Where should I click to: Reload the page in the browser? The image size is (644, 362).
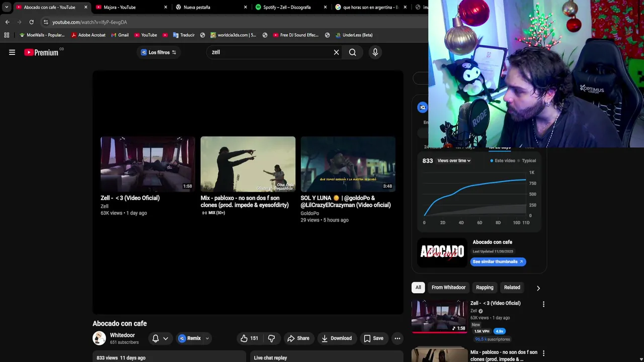pyautogui.click(x=31, y=22)
